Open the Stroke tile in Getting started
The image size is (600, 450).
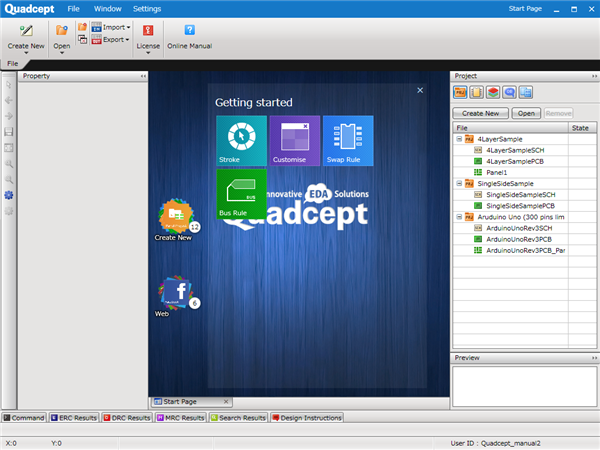point(241,141)
